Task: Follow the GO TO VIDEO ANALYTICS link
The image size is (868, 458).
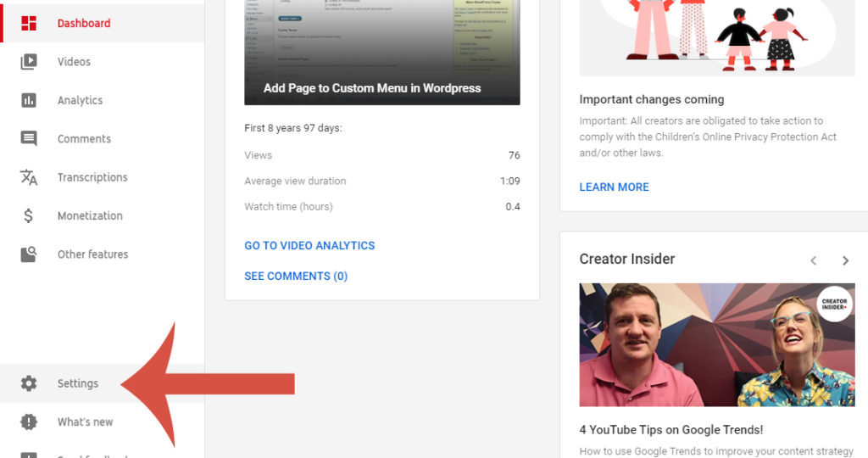Action: click(x=309, y=245)
